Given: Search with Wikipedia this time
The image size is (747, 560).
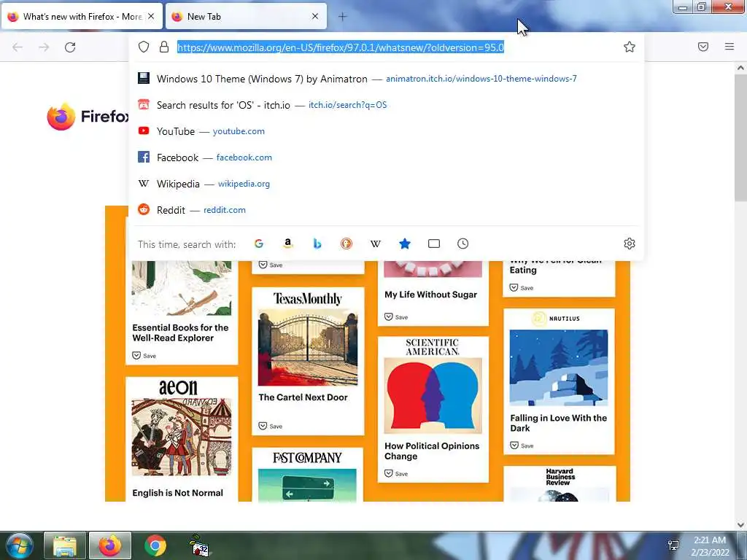Looking at the screenshot, I should pyautogui.click(x=376, y=244).
